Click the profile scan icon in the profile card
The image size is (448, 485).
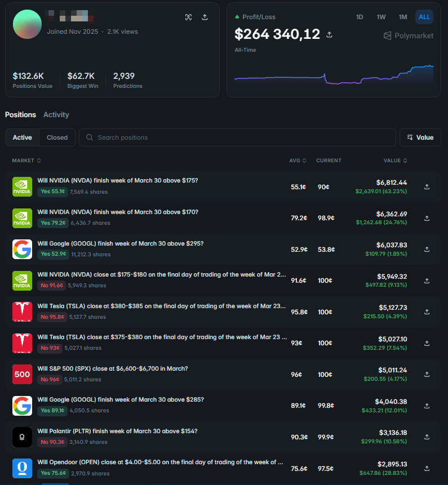click(188, 17)
